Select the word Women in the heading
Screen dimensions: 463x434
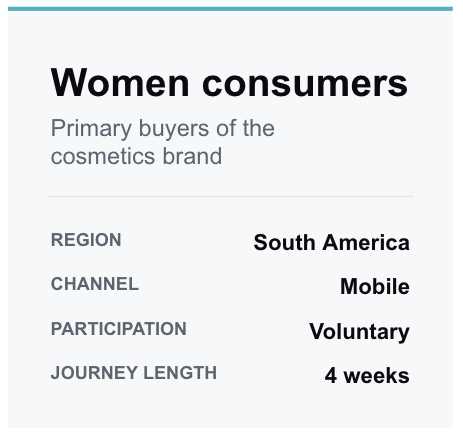point(120,83)
